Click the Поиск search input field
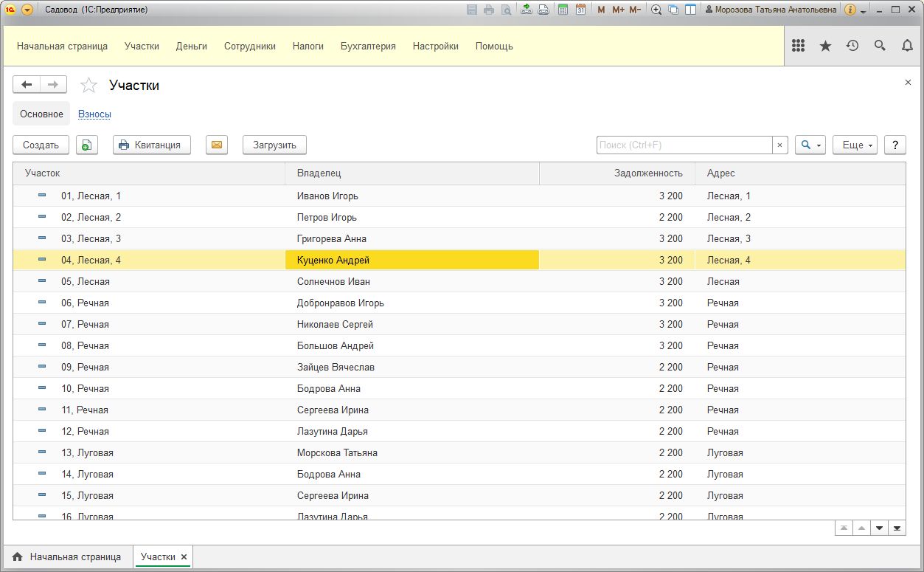924x572 pixels. point(684,145)
